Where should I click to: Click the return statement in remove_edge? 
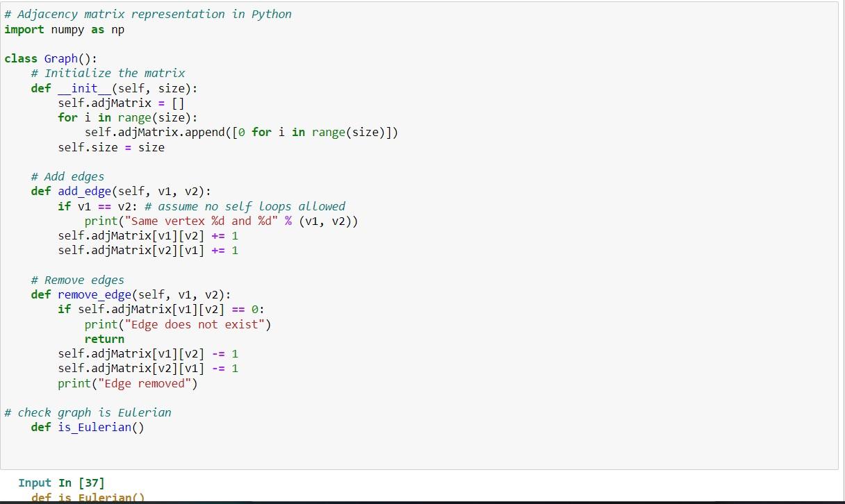[x=104, y=339]
